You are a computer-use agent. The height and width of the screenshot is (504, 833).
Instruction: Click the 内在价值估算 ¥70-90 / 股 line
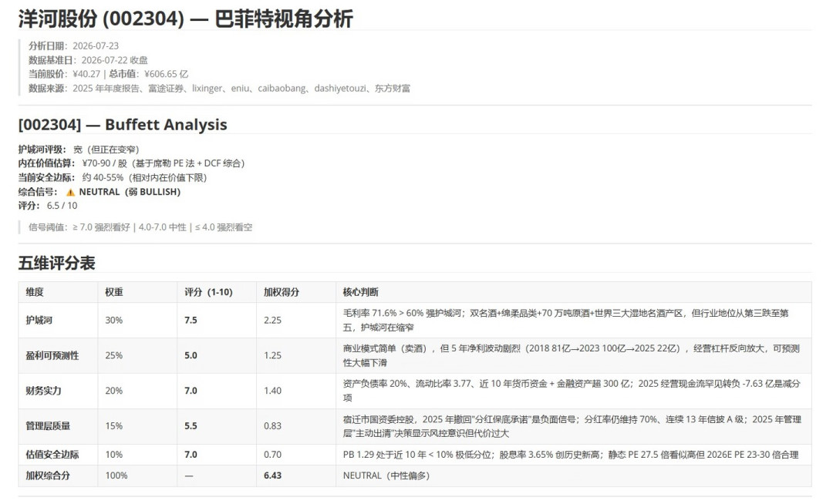[x=132, y=163]
